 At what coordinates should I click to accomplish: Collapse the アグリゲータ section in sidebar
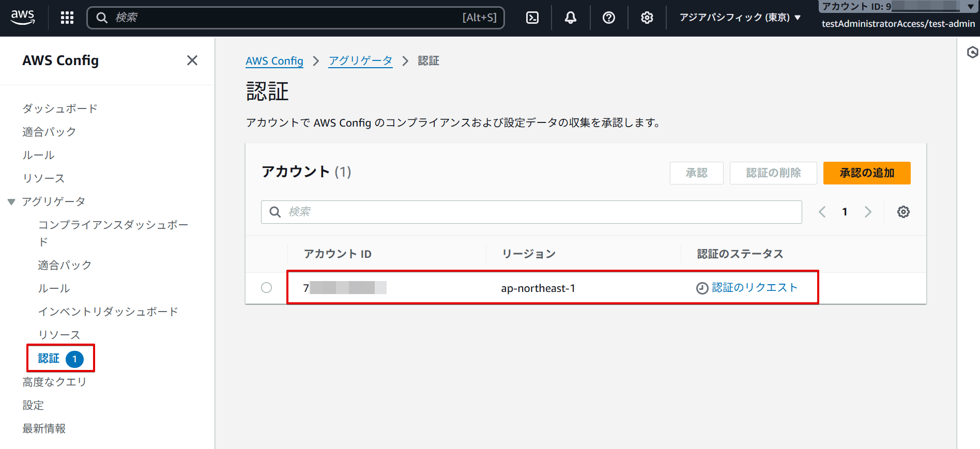[11, 202]
